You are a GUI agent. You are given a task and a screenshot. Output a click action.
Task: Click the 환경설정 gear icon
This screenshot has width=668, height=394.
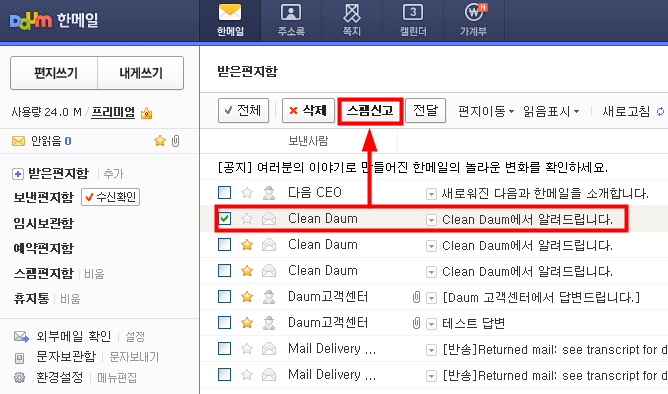19,377
